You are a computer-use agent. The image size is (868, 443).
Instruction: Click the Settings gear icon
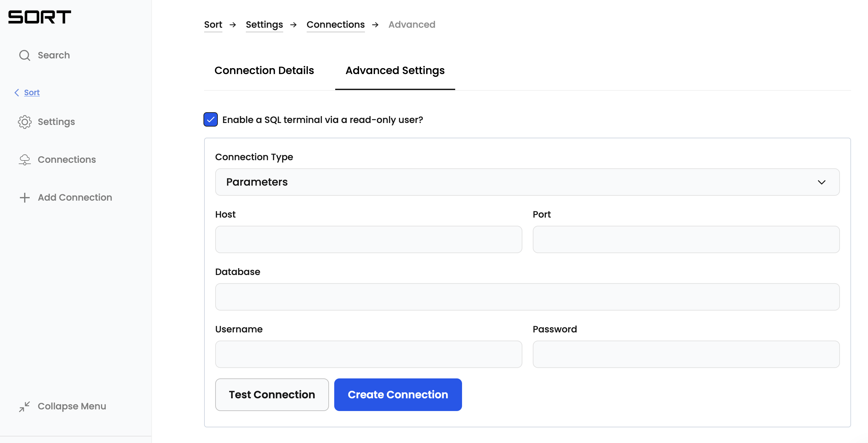pyautogui.click(x=25, y=121)
